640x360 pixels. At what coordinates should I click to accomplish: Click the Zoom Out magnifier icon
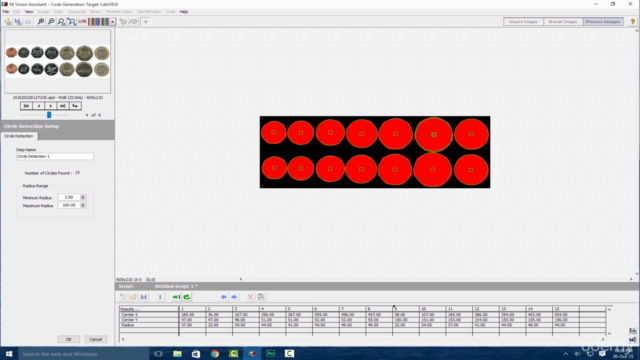point(51,22)
